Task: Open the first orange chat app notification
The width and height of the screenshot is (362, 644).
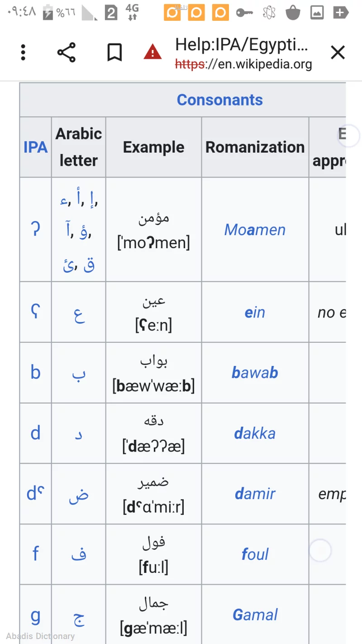Action: tap(172, 12)
